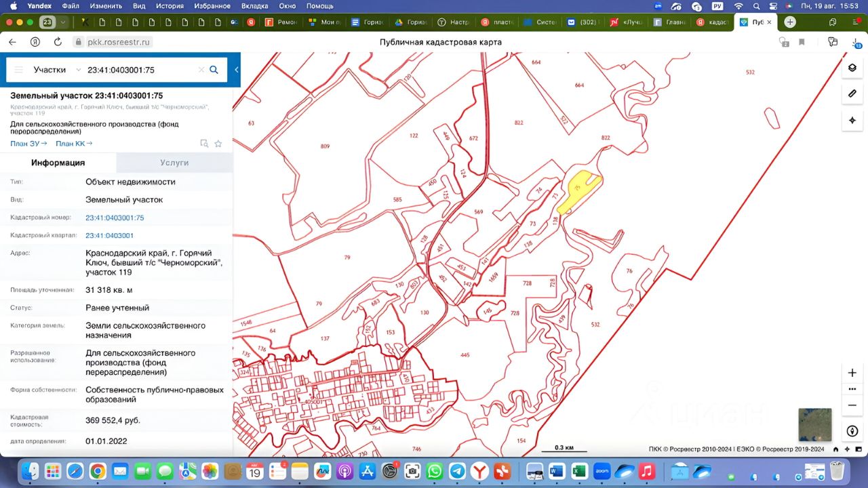
Task: Open cadastral quarter link 23:41:0403001
Action: point(109,235)
